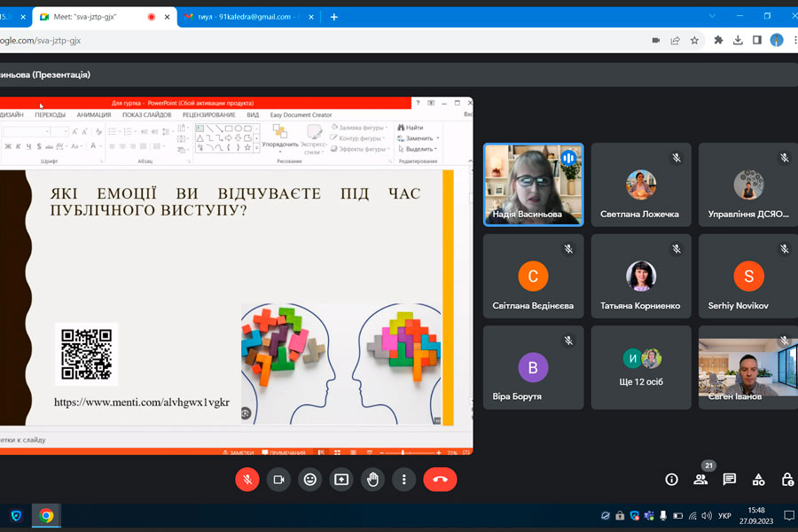Image resolution: width=798 pixels, height=532 pixels.
Task: Toggle the camera on or off
Action: [x=278, y=479]
